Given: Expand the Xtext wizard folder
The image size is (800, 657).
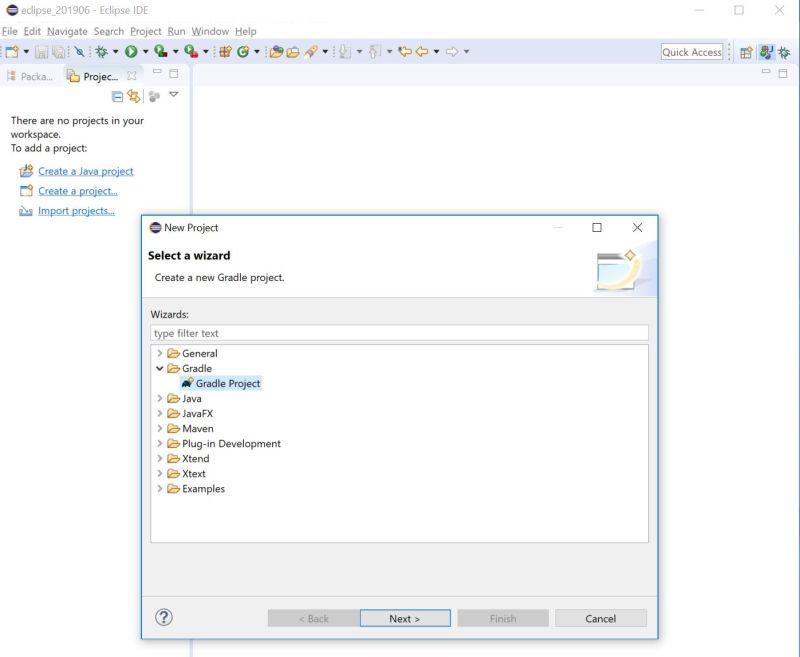Looking at the screenshot, I should (160, 473).
